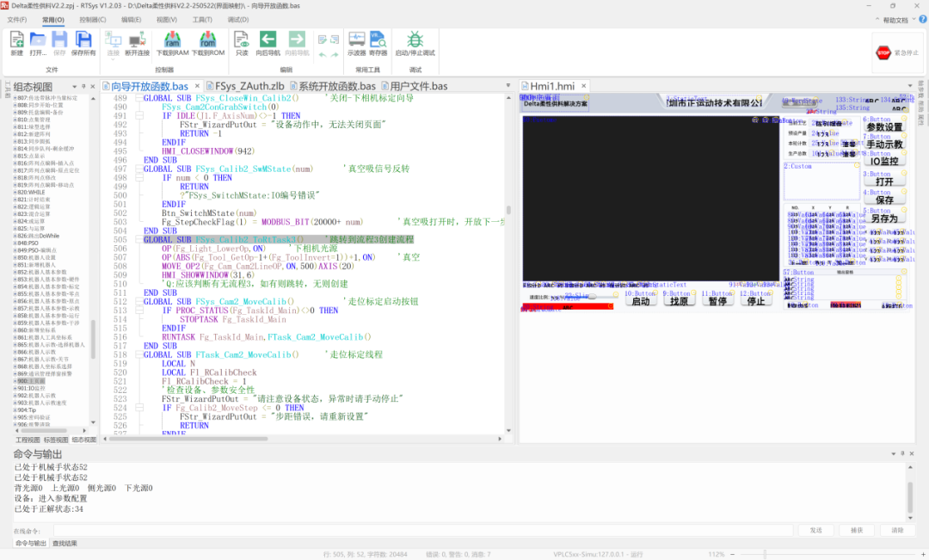Image resolution: width=929 pixels, height=560 pixels.
Task: Open the 示波器 oscilloscope tool
Action: coord(357,44)
